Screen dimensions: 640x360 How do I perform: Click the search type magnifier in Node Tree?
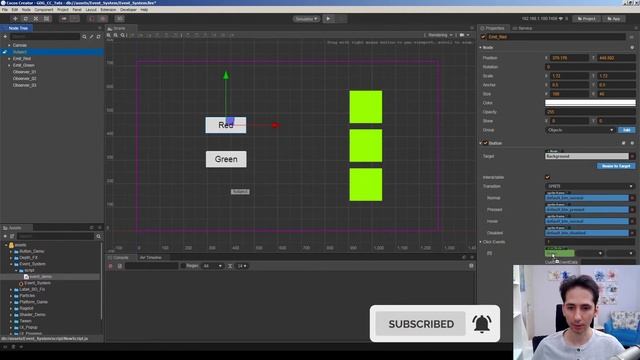coord(84,37)
